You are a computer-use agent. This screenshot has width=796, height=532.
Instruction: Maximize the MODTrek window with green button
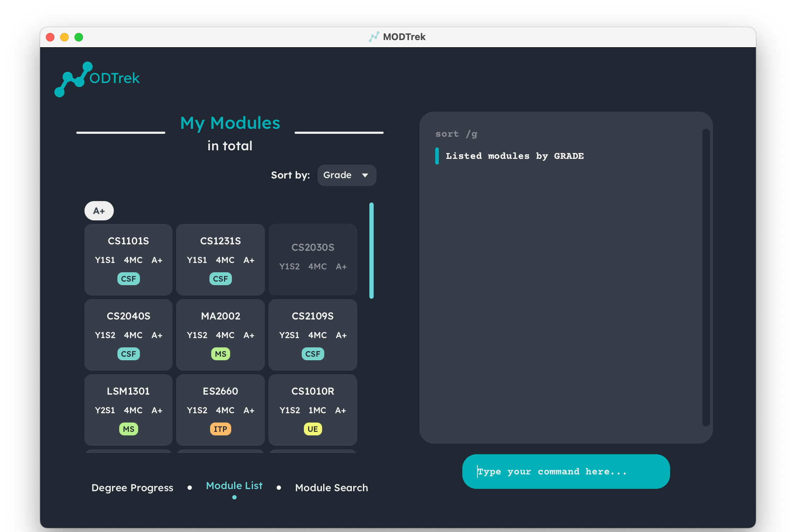click(79, 37)
